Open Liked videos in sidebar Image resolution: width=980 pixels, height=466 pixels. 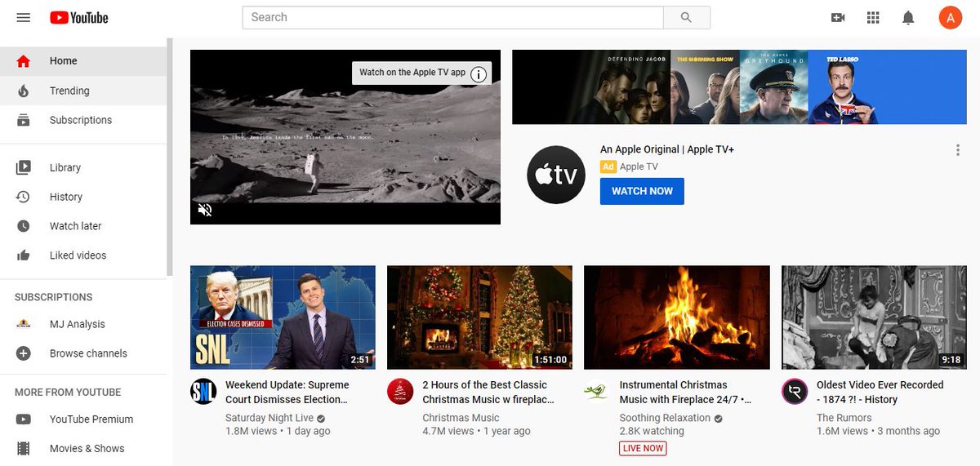(83, 255)
